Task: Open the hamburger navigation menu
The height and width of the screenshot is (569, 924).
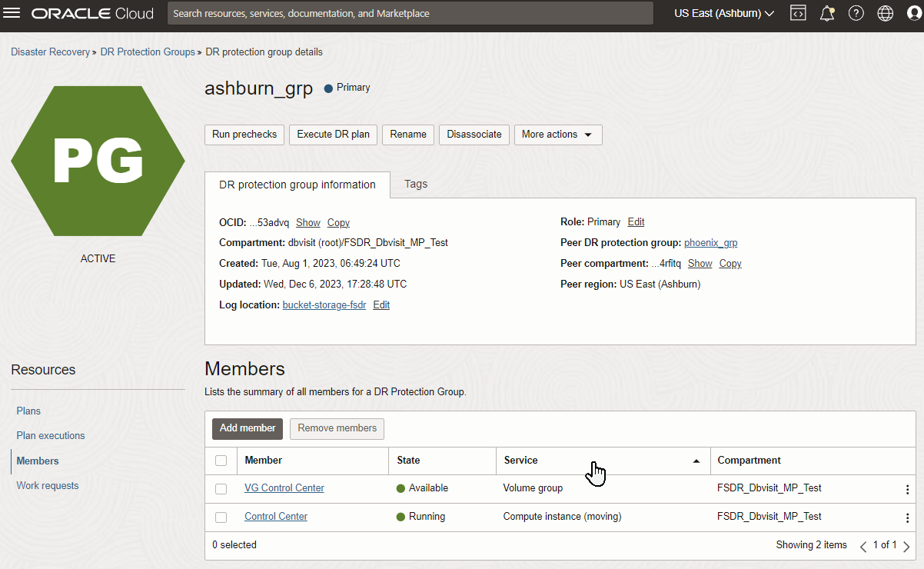Action: 12,13
